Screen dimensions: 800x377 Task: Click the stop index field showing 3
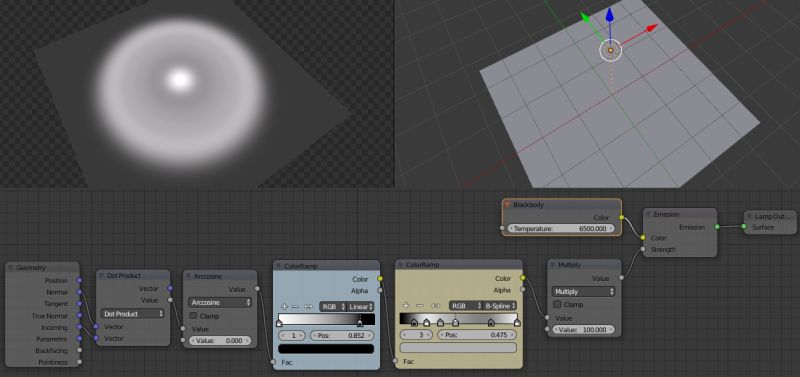pyautogui.click(x=416, y=335)
